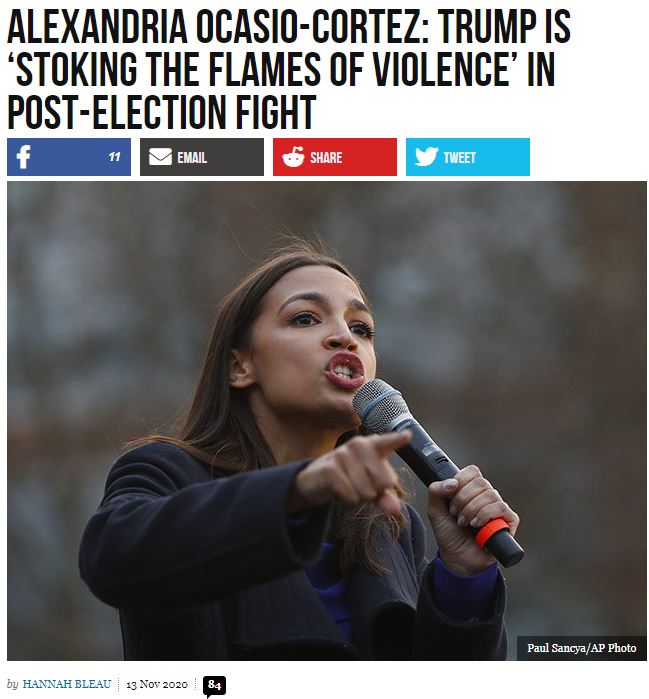649x699 pixels.
Task: Click the blank blue area of the Facebook button
Action: pyautogui.click(x=69, y=157)
